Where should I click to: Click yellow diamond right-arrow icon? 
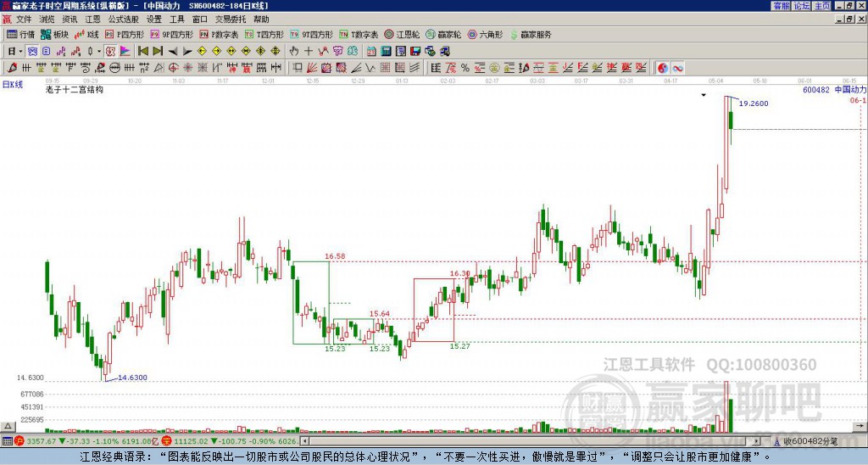click(216, 52)
